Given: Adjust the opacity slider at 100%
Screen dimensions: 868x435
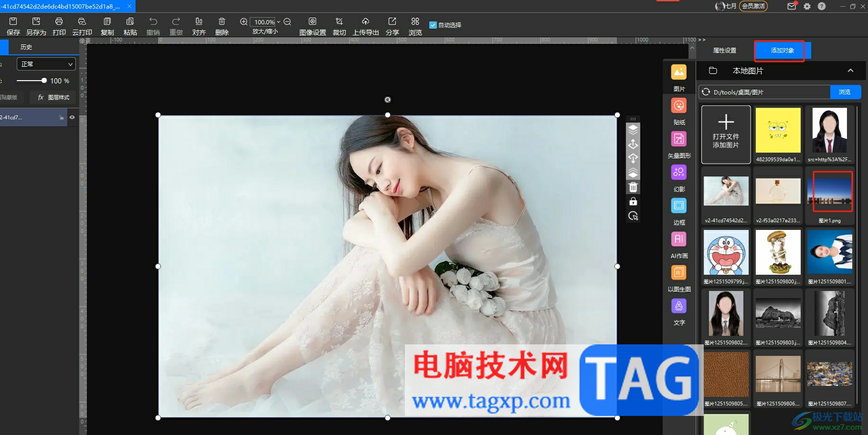Looking at the screenshot, I should (44, 81).
